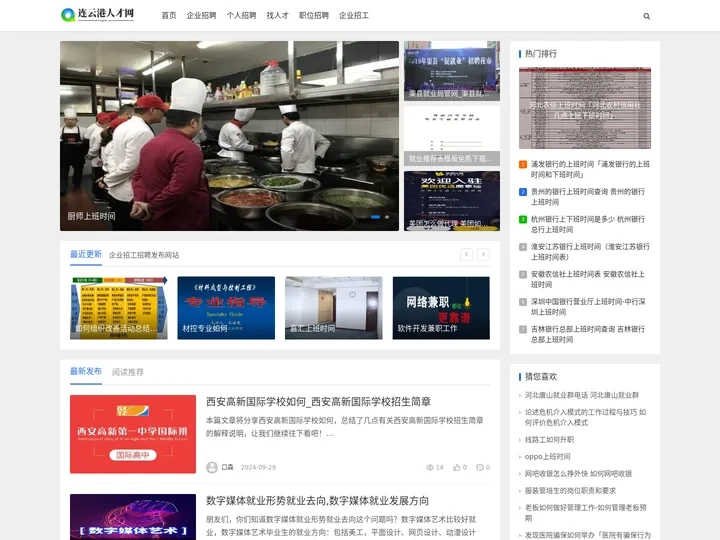720x540 pixels.
Task: Open 嘉汇上班时间 card
Action: pyautogui.click(x=333, y=308)
